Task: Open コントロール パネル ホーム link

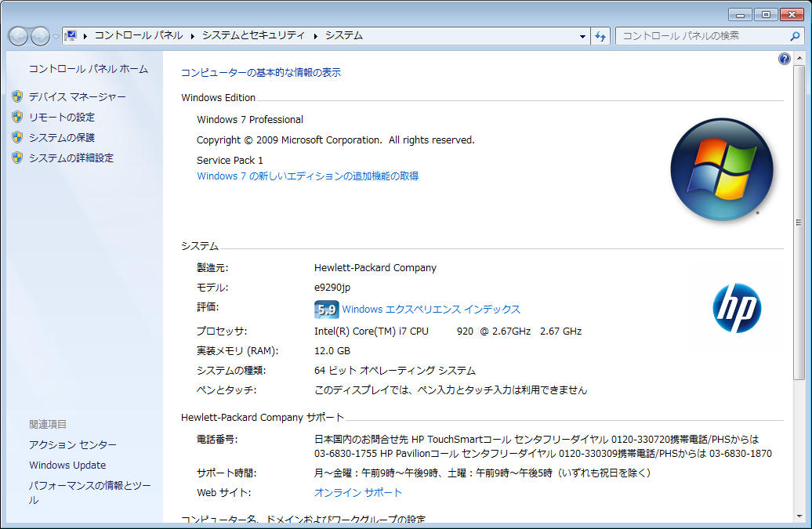Action: coord(88,69)
